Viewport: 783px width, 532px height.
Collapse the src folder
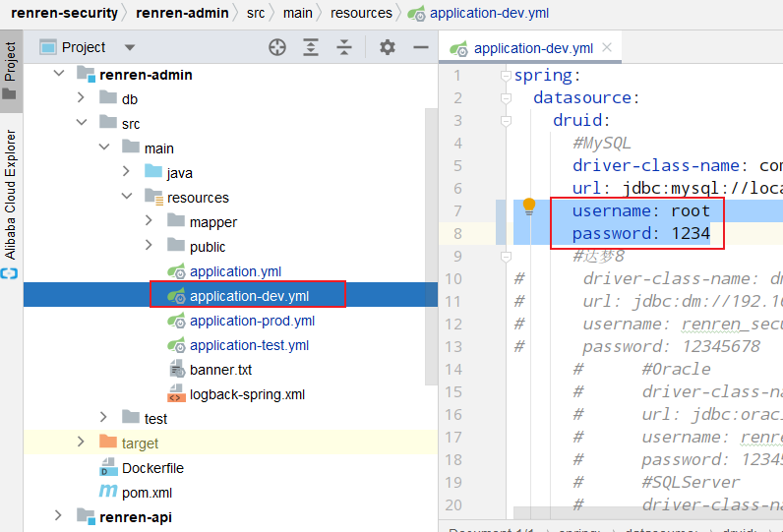[x=82, y=122]
